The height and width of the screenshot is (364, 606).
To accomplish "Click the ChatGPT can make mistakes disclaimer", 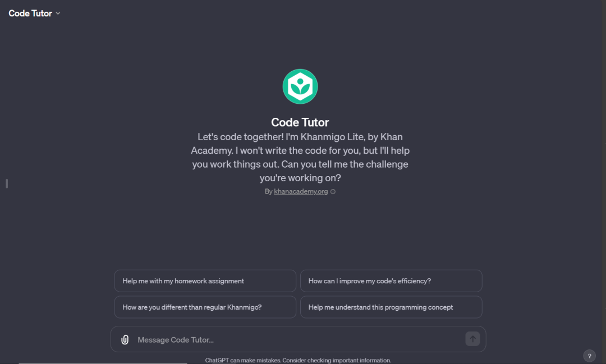I will 298,360.
